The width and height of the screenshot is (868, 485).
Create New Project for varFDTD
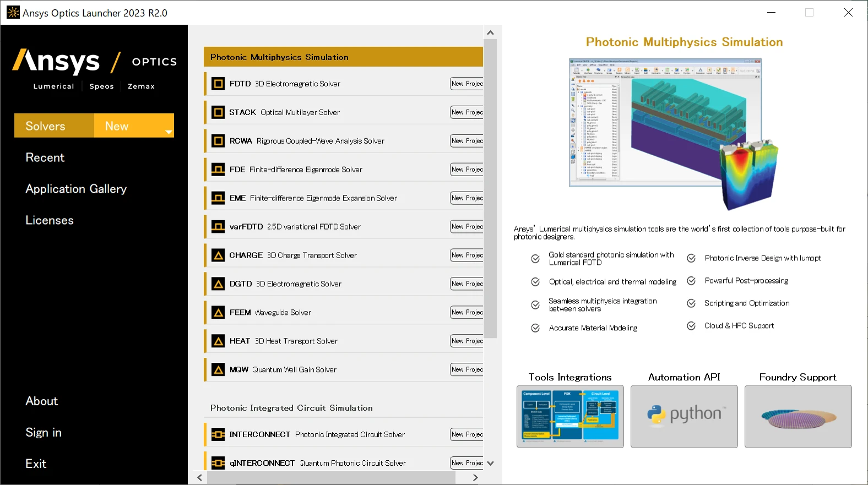[466, 227]
